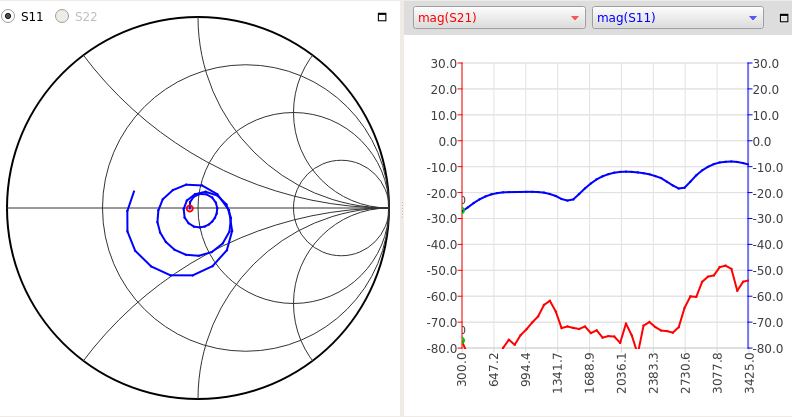792x417 pixels.
Task: Click the red marker on Smith chart
Action: 189,208
